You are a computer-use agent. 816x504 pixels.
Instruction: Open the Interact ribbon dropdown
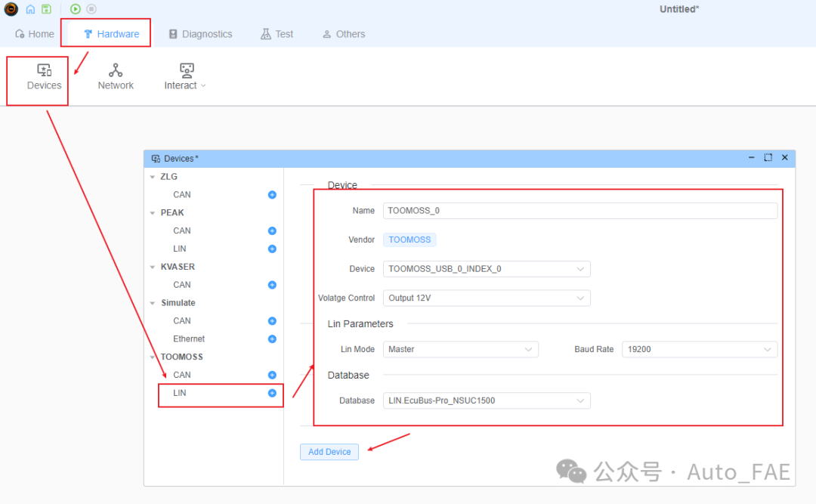185,77
